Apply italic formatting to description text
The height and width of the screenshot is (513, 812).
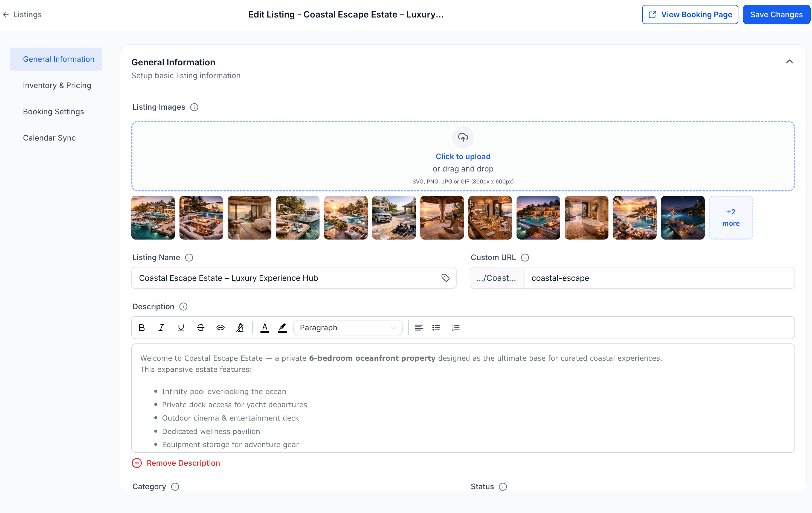(x=161, y=328)
